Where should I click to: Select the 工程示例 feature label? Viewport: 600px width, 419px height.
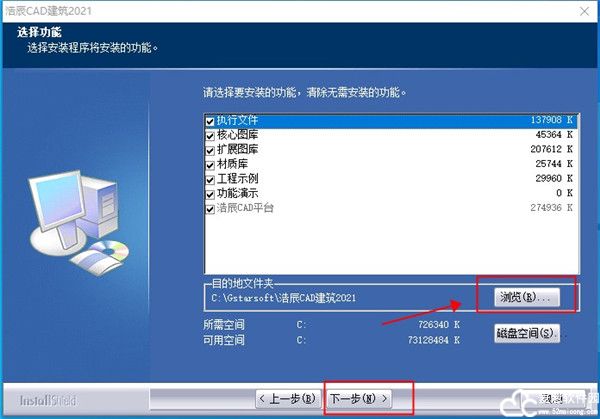238,178
